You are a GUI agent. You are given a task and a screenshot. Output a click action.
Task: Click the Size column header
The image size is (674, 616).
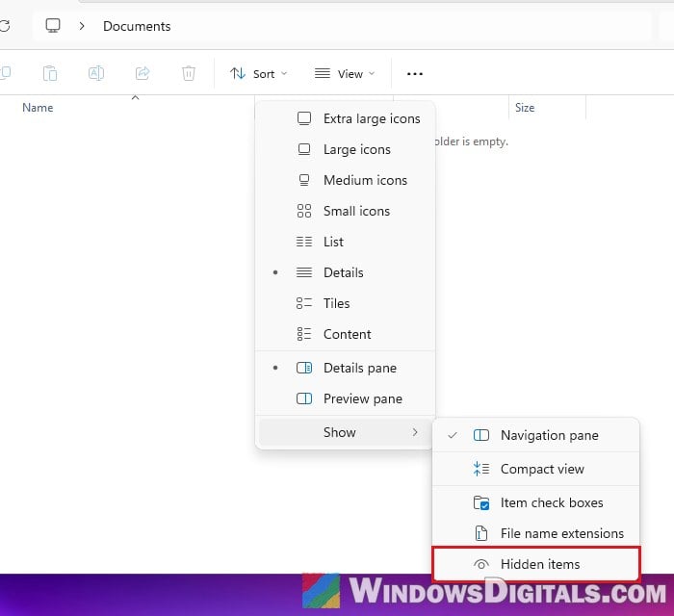[525, 108]
